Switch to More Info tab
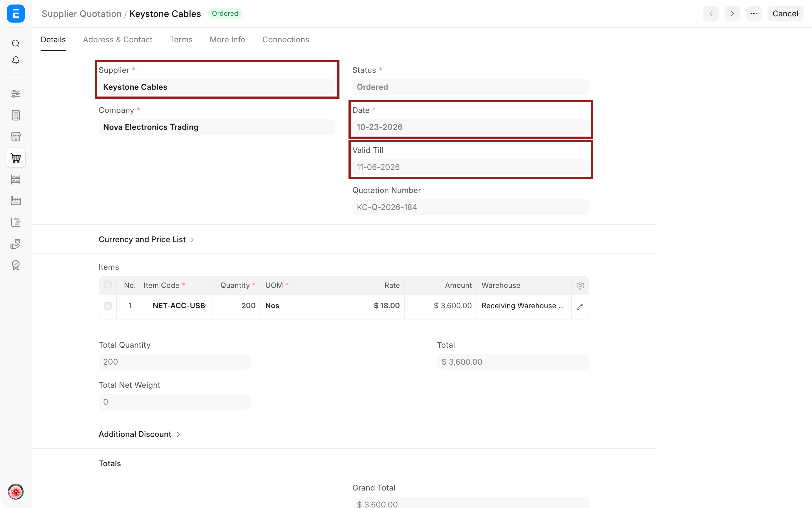Image resolution: width=812 pixels, height=508 pixels. tap(228, 40)
